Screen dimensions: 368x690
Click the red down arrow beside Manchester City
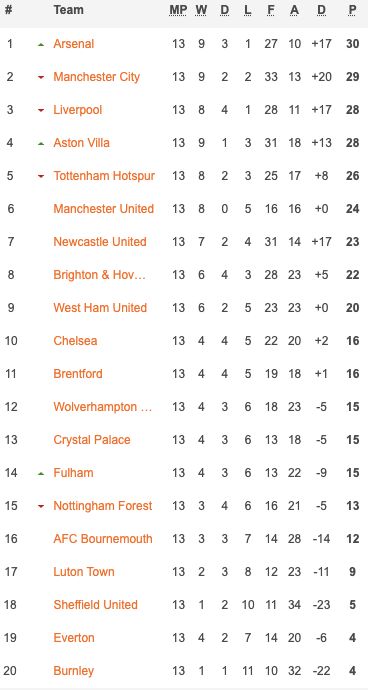coord(41,77)
